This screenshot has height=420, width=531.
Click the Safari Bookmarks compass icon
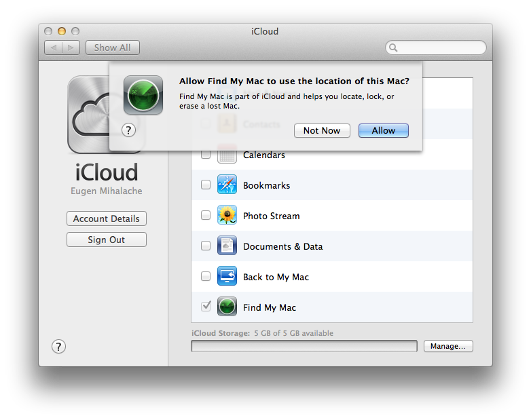click(227, 185)
